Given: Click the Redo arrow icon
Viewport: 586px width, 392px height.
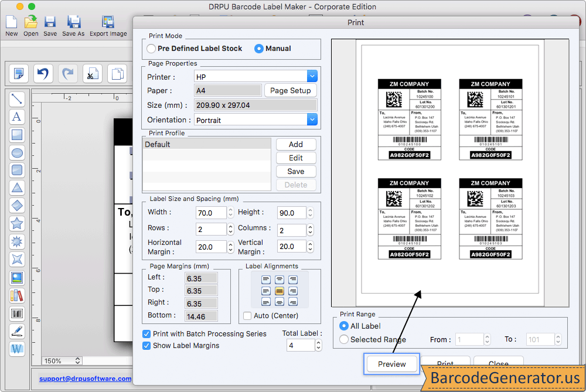Looking at the screenshot, I should [x=67, y=74].
